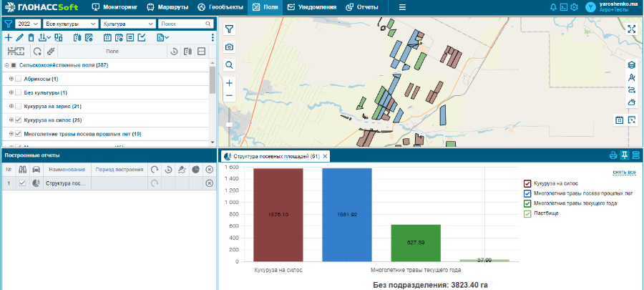Screen dimensions: 644x290
Task: Click the blue Многолетние травы chart bar
Action: [347, 214]
